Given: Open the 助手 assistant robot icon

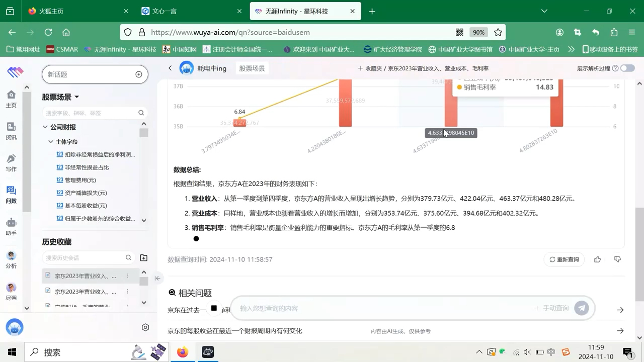Looking at the screenshot, I should [x=11, y=227].
